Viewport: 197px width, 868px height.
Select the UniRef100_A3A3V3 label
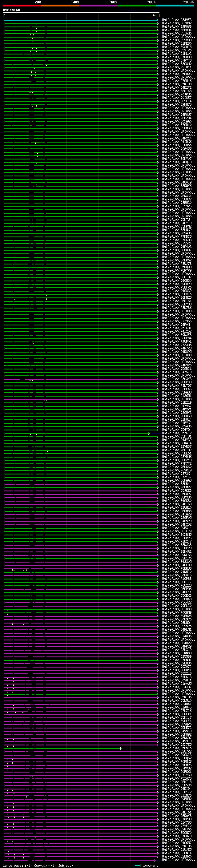pos(176,379)
